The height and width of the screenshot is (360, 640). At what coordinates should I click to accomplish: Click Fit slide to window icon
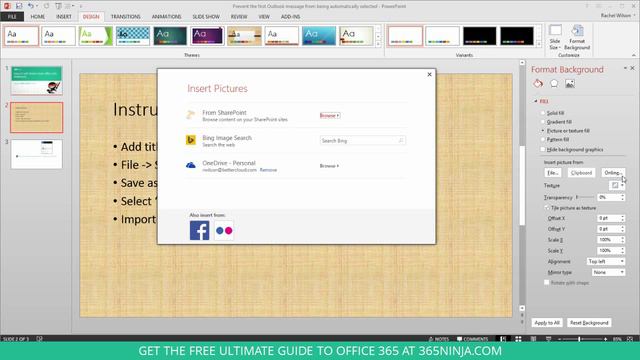point(630,339)
